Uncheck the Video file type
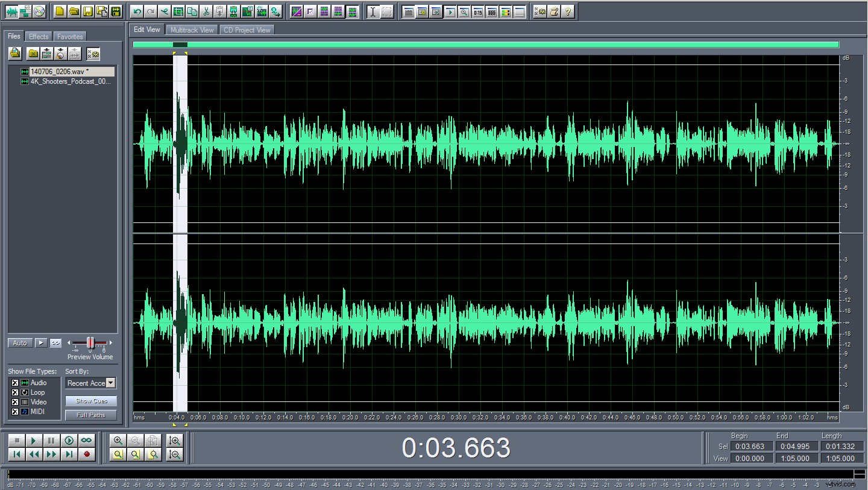 point(16,402)
